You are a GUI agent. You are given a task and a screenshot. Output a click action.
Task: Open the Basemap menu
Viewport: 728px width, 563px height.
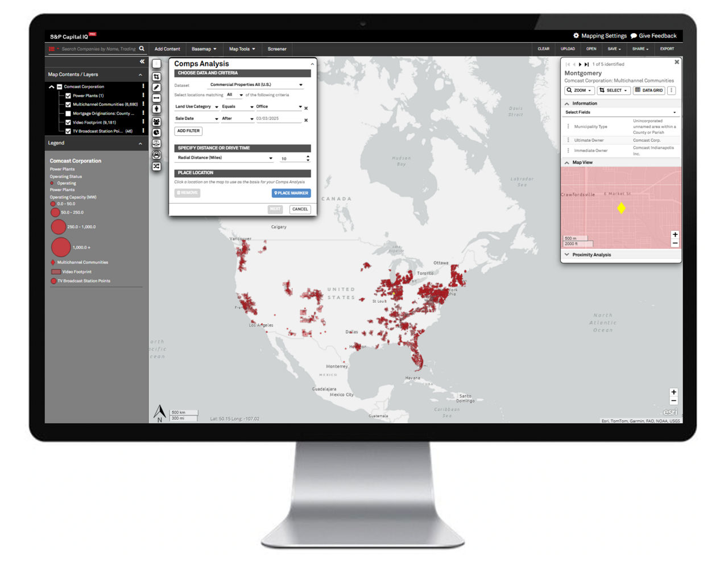coord(204,49)
